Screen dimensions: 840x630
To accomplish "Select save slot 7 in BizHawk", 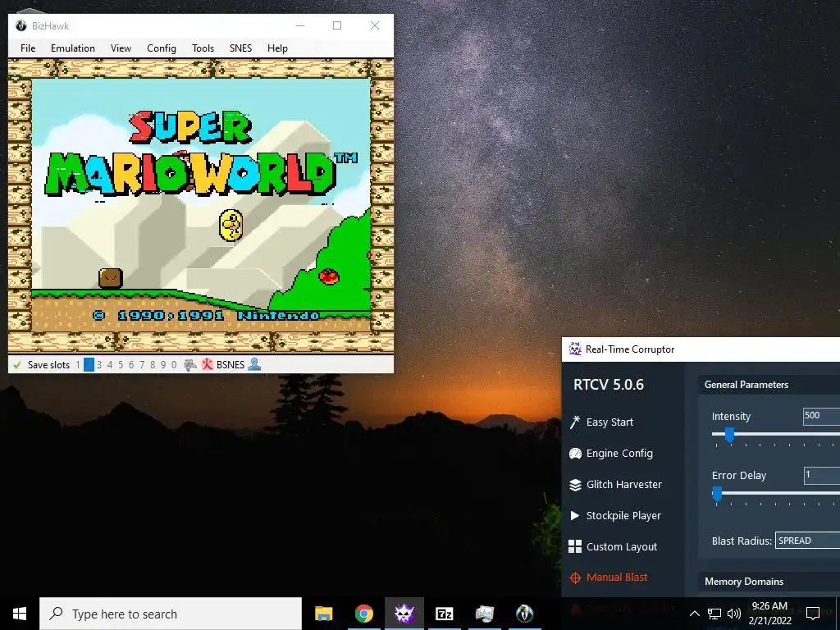I will click(x=142, y=365).
